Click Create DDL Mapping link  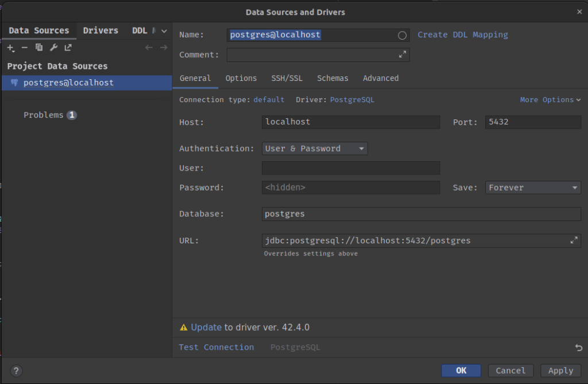tap(462, 35)
